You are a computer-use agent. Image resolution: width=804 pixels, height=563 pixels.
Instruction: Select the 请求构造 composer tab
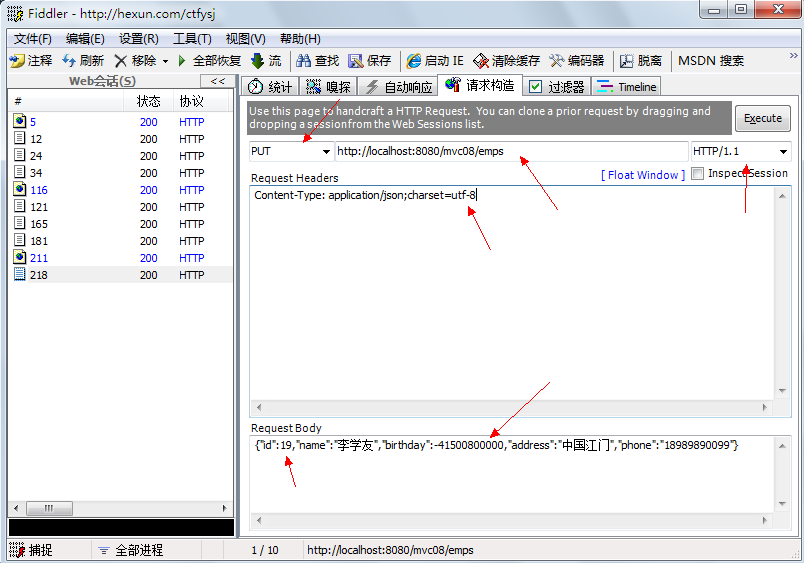click(480, 85)
